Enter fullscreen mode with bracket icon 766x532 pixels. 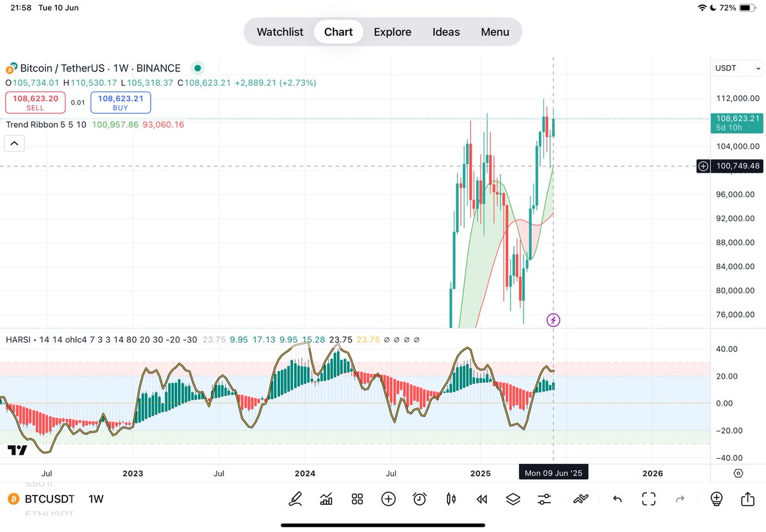pos(649,499)
